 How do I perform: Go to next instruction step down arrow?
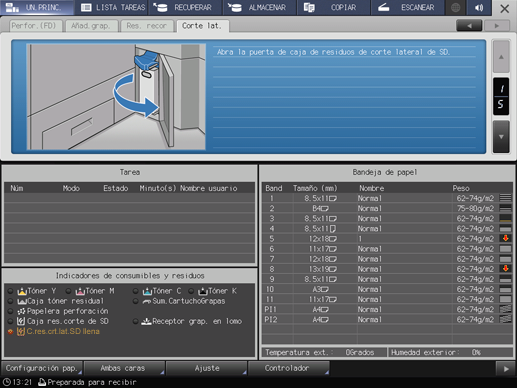tap(501, 137)
